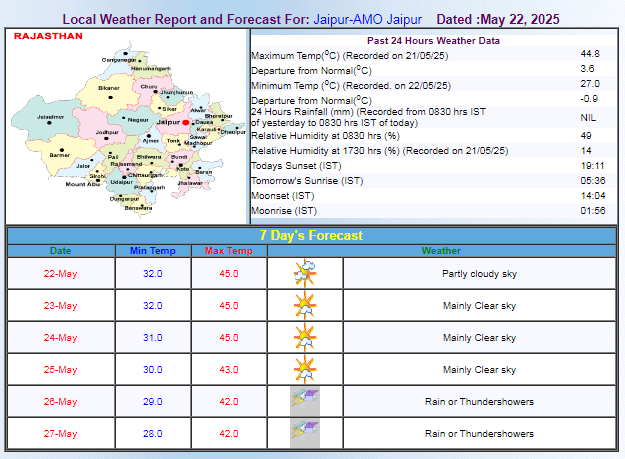
Task: Select 27-May Rain or Thundershowers text
Action: (479, 434)
